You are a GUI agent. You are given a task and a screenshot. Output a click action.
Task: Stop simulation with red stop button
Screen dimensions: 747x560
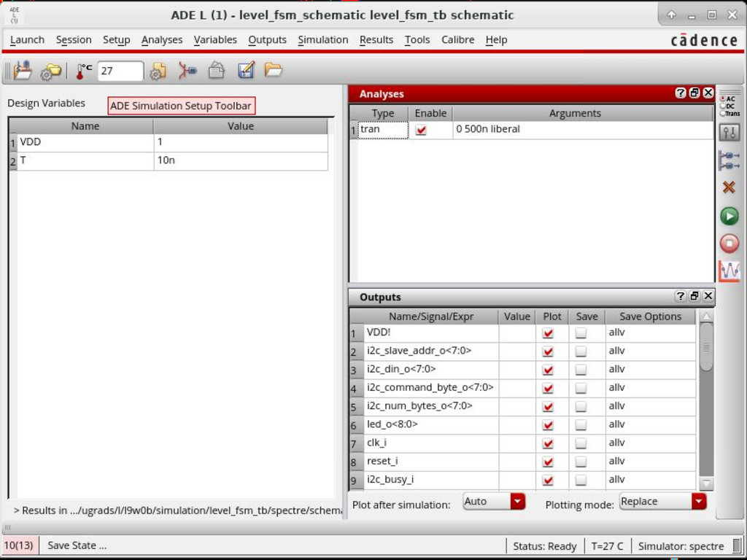tap(729, 243)
